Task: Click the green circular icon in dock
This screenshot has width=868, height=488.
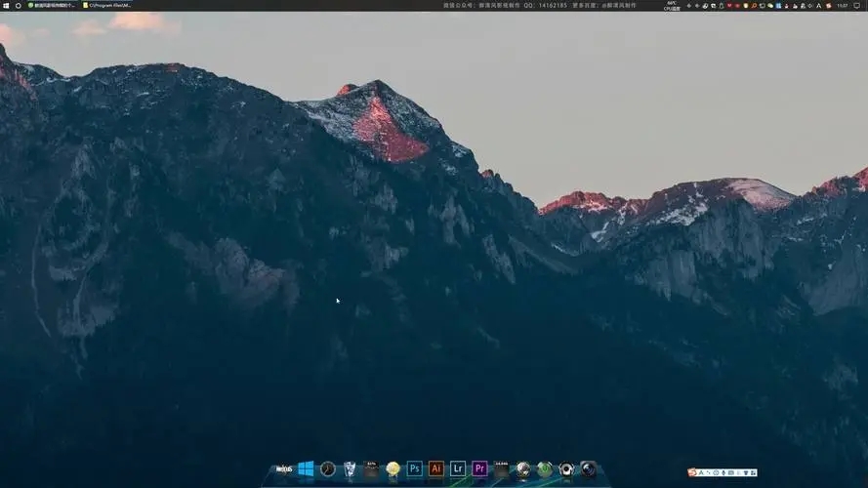Action: [545, 468]
